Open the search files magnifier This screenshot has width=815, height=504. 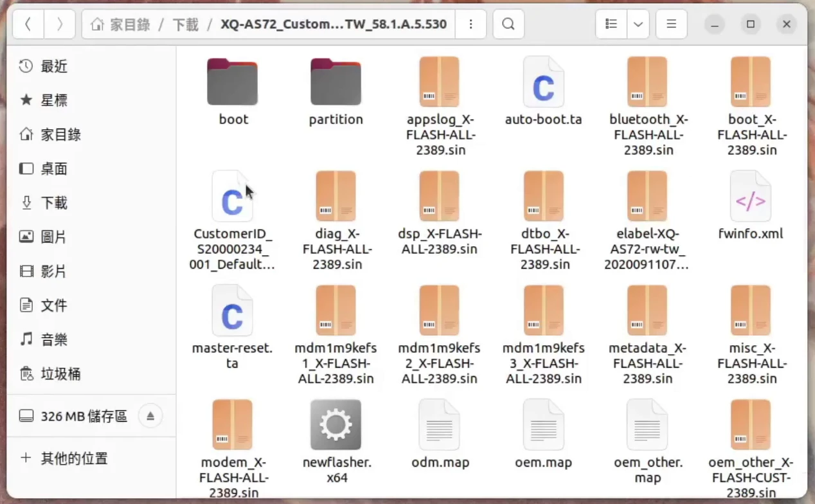[x=508, y=24]
